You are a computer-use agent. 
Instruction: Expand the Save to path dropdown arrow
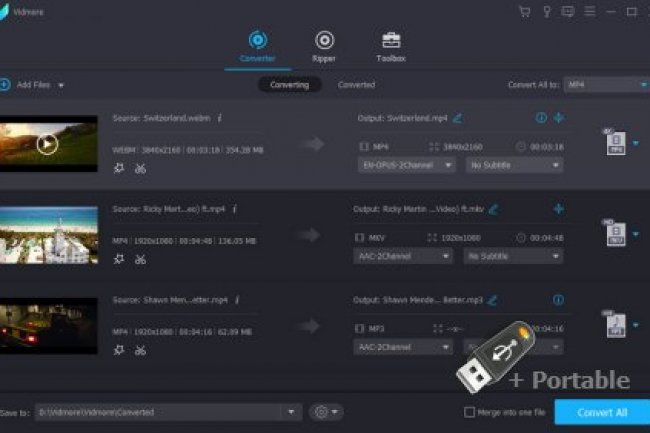tap(291, 412)
